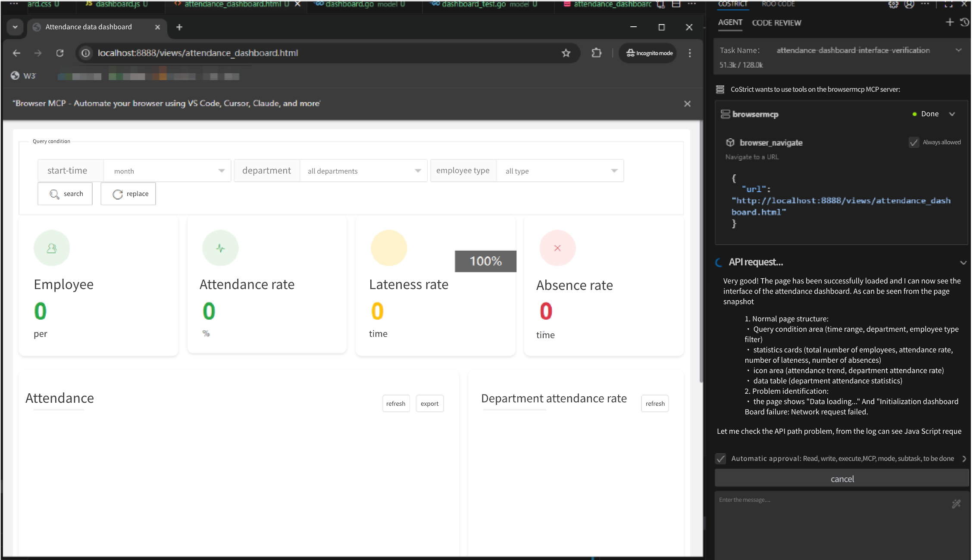
Task: Bookmark page with the star icon
Action: [566, 53]
